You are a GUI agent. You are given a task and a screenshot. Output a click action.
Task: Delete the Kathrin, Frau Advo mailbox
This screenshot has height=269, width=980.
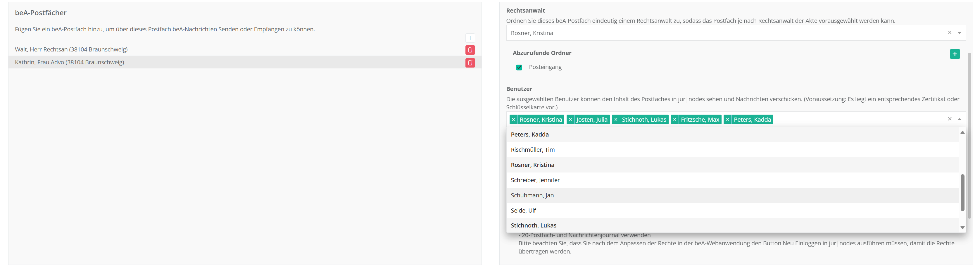point(470,63)
